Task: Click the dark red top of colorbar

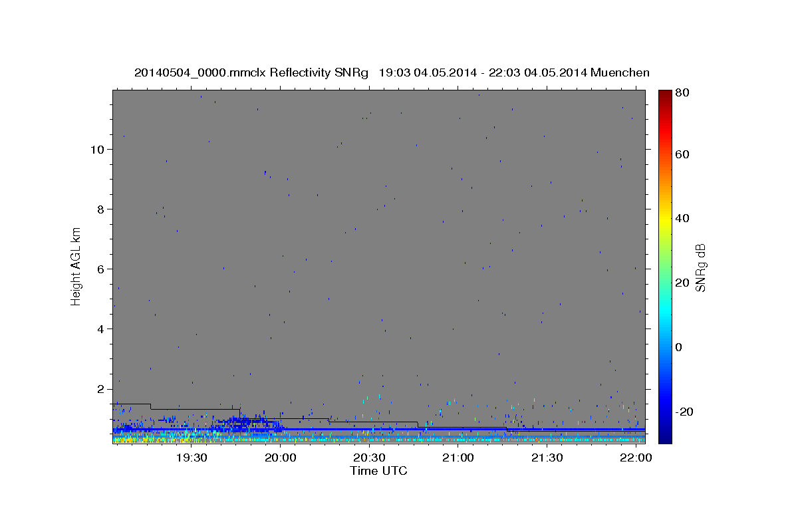Action: pyautogui.click(x=664, y=95)
